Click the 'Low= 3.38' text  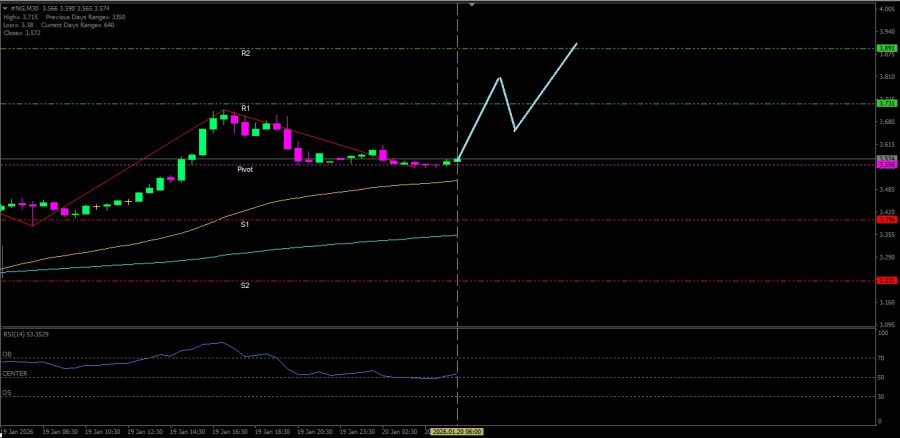coord(18,25)
